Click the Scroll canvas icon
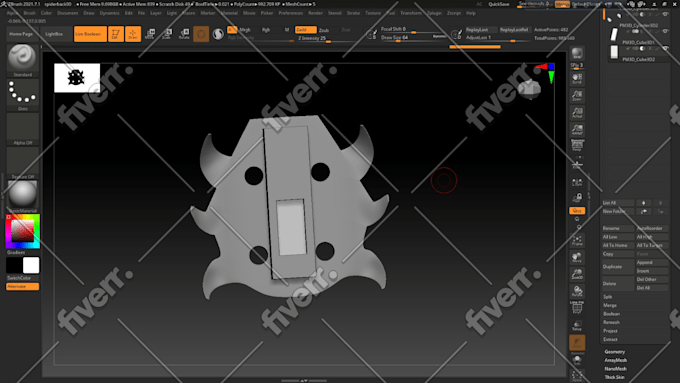 577,79
